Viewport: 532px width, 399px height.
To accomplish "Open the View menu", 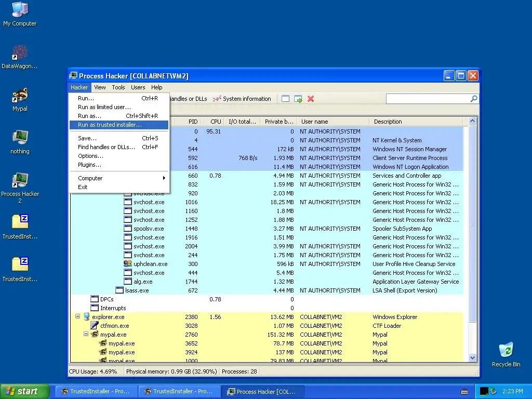I will [100, 87].
